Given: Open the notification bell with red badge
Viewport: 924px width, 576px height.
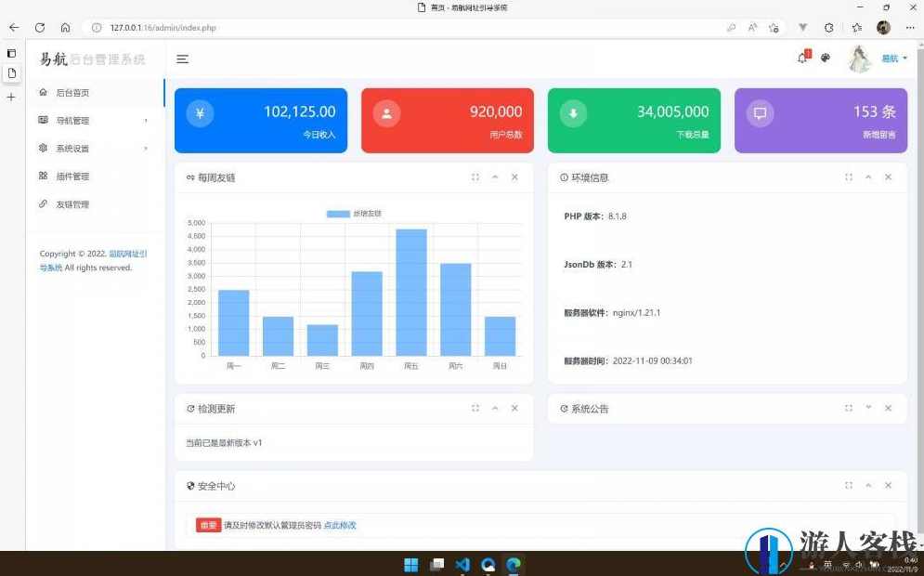Looking at the screenshot, I should coord(800,58).
